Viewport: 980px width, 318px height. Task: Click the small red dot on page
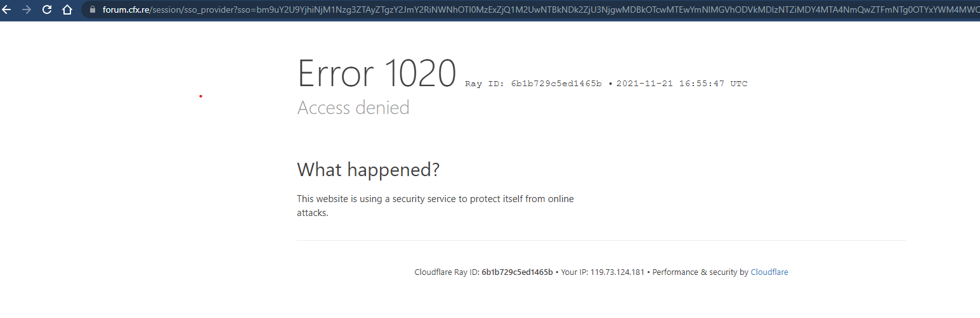(200, 96)
